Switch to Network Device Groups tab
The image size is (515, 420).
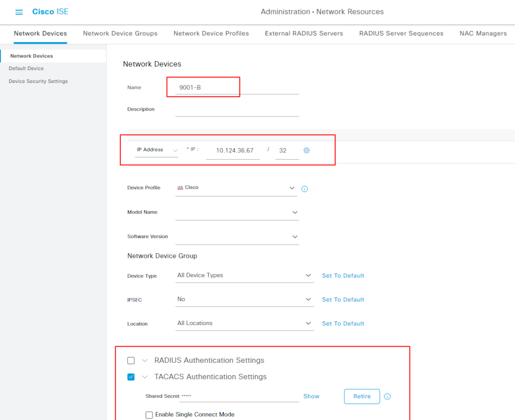coord(120,33)
